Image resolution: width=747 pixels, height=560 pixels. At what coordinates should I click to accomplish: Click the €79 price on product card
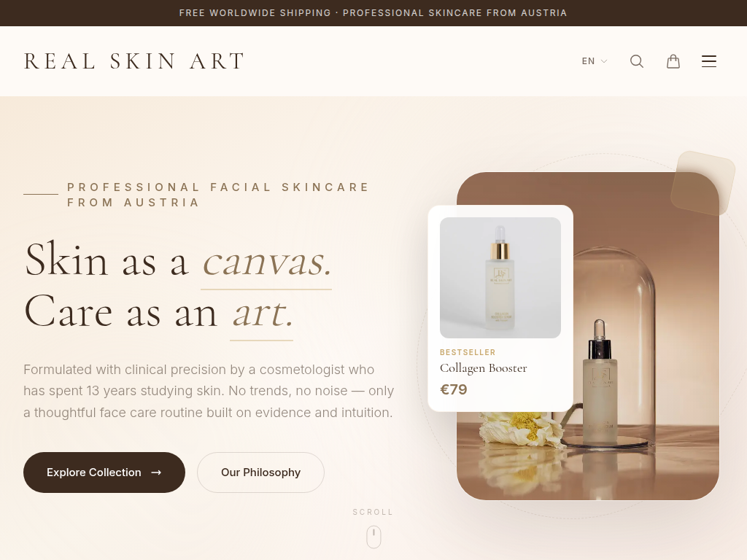(454, 389)
